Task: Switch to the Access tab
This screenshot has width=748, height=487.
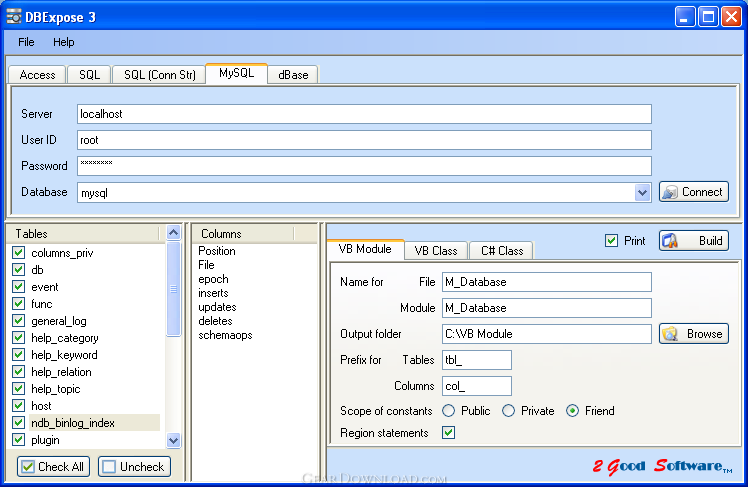Action: [37, 74]
